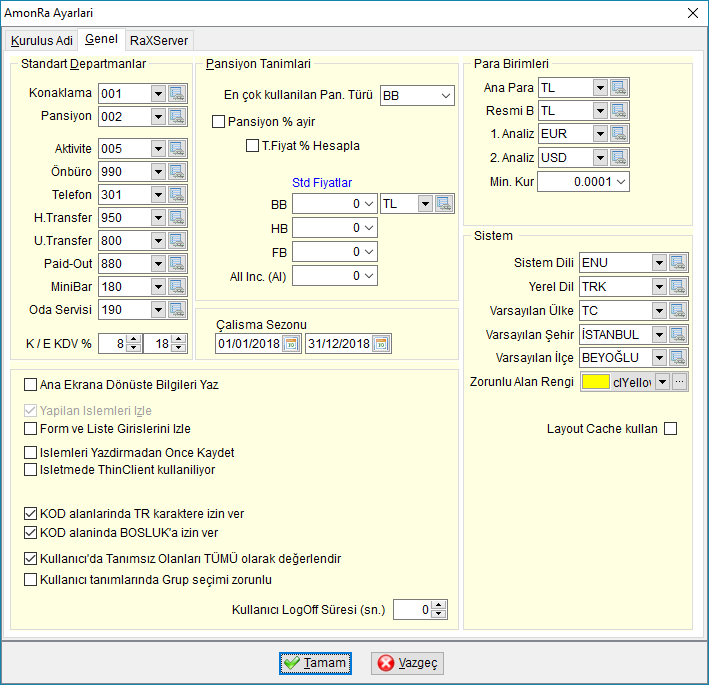Screen dimensions: 709x685
Task: Open Ana Para currency dropdown arrow
Action: coord(600,88)
